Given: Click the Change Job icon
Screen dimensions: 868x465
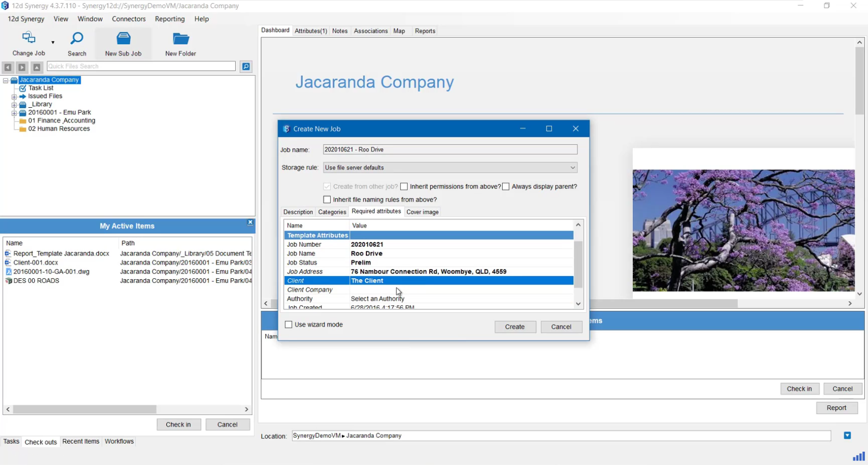Looking at the screenshot, I should [29, 38].
